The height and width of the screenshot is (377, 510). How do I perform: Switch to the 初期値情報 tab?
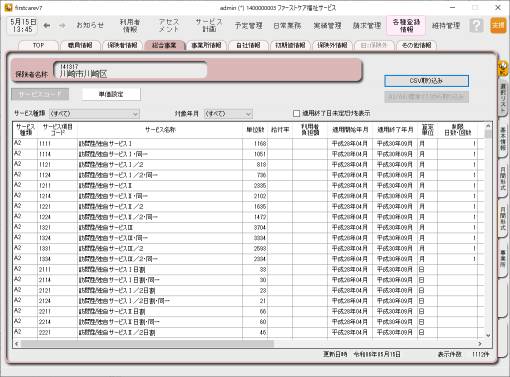coord(290,45)
